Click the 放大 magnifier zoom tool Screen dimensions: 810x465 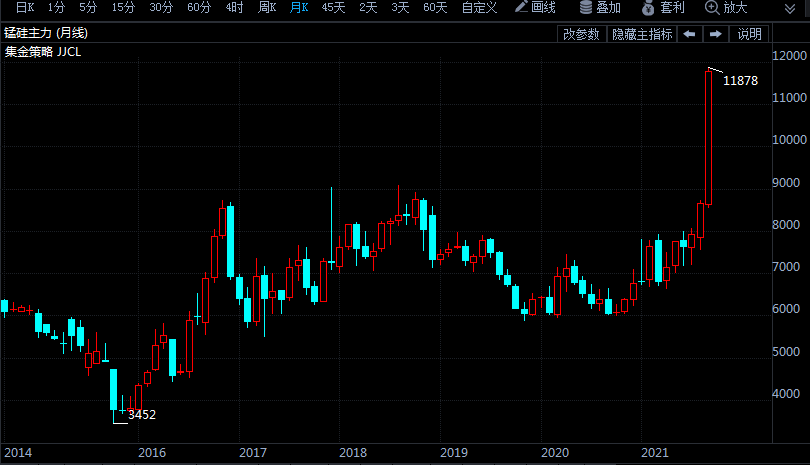coord(726,7)
